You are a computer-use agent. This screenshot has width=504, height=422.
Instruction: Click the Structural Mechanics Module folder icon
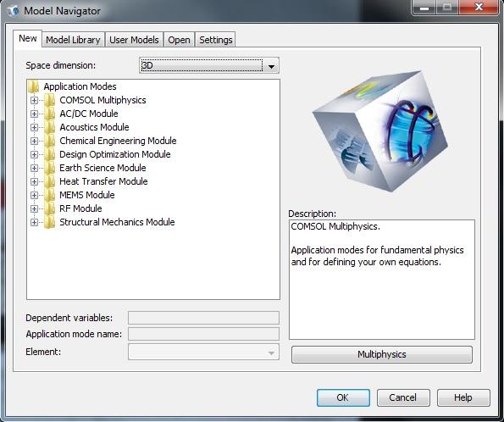(49, 222)
